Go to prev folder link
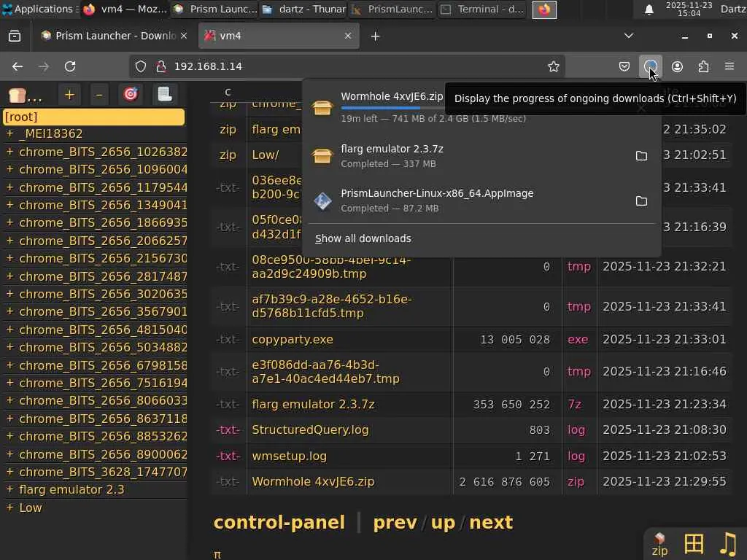This screenshot has width=747, height=560. tap(395, 522)
